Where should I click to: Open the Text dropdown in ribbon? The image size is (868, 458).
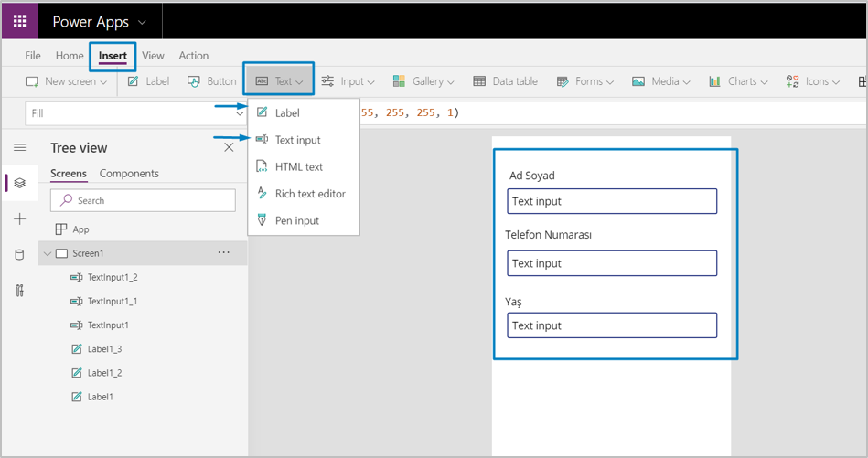point(279,81)
